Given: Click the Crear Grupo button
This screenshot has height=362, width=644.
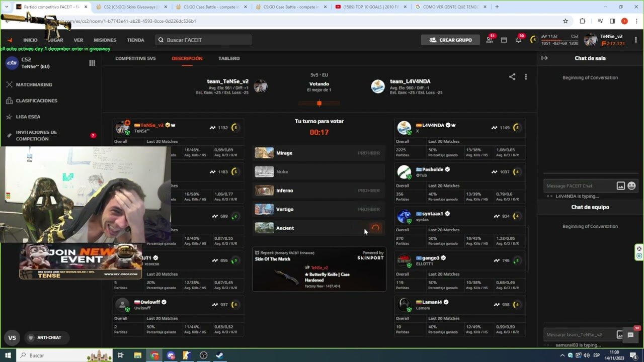Looking at the screenshot, I should tap(450, 40).
